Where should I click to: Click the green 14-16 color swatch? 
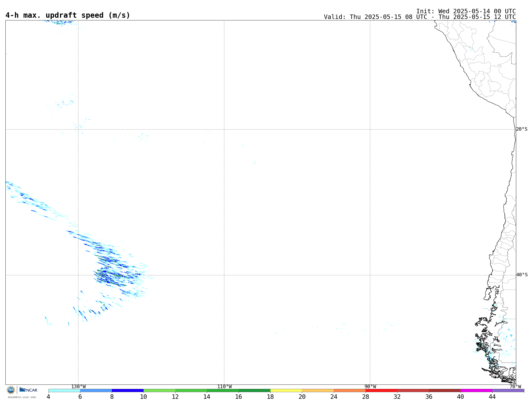pos(223,391)
